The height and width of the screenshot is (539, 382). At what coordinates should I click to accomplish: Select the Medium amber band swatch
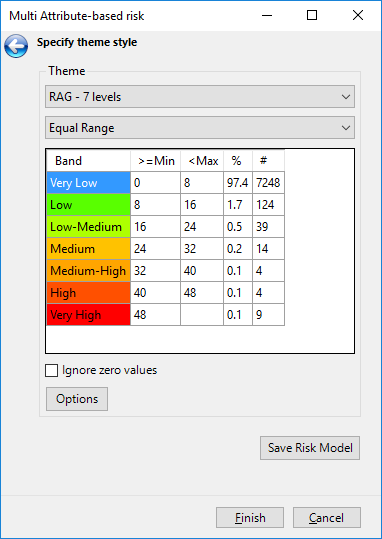(x=88, y=249)
